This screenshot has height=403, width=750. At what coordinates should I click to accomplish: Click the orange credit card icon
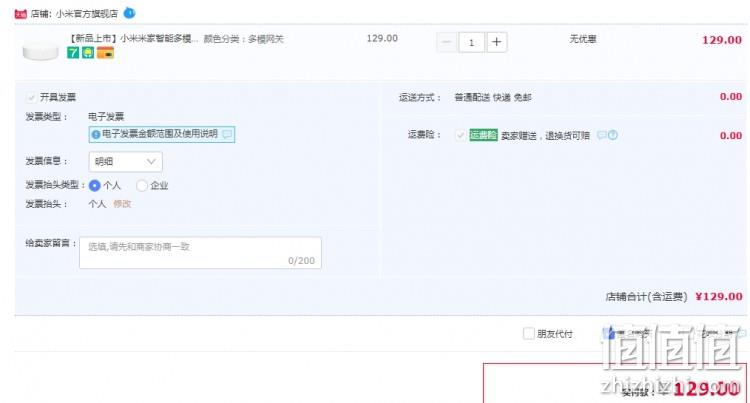(x=105, y=53)
